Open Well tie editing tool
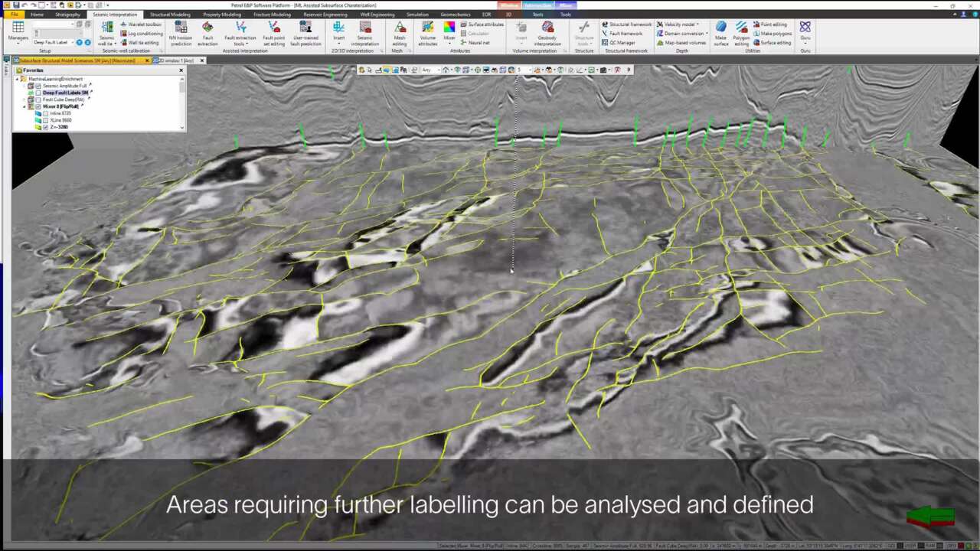Image resolution: width=980 pixels, height=551 pixels. pos(139,43)
